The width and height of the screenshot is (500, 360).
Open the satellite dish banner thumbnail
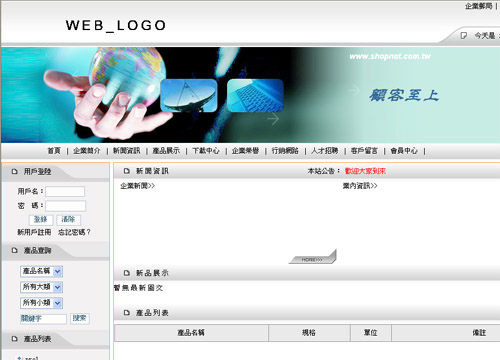pos(189,96)
